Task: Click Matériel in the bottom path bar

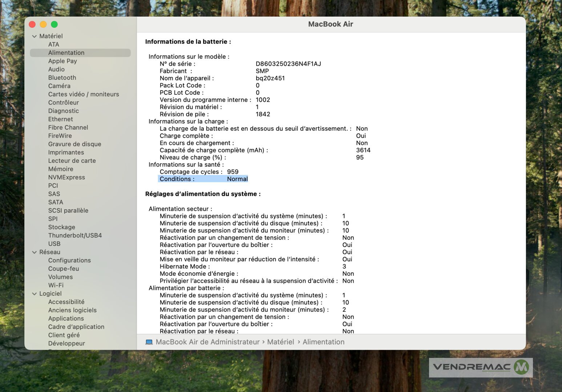Action: point(280,342)
